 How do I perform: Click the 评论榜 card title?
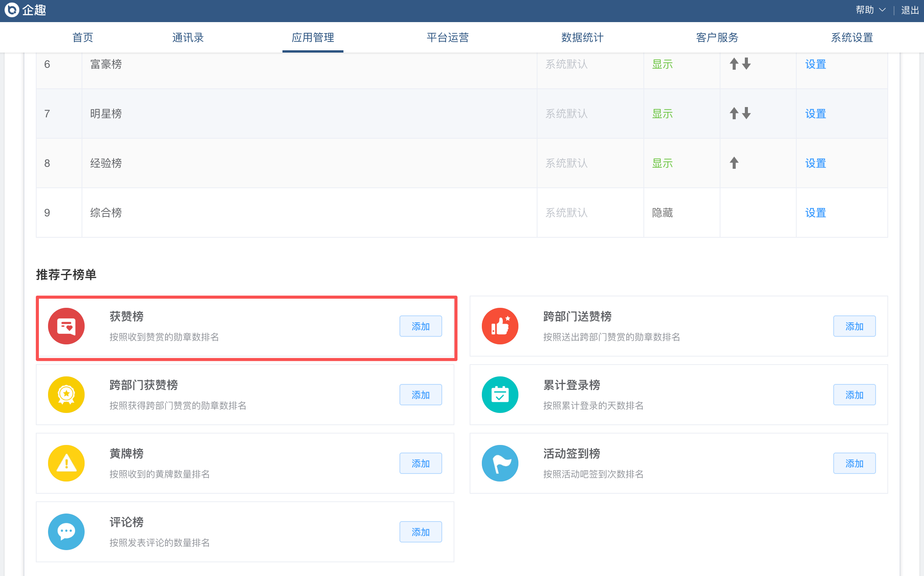click(x=127, y=522)
